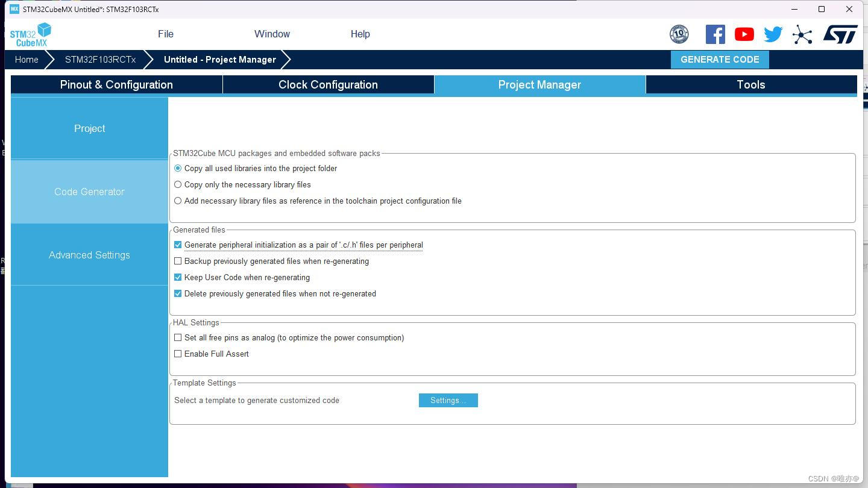Click the 'Generated files' group label

199,230
